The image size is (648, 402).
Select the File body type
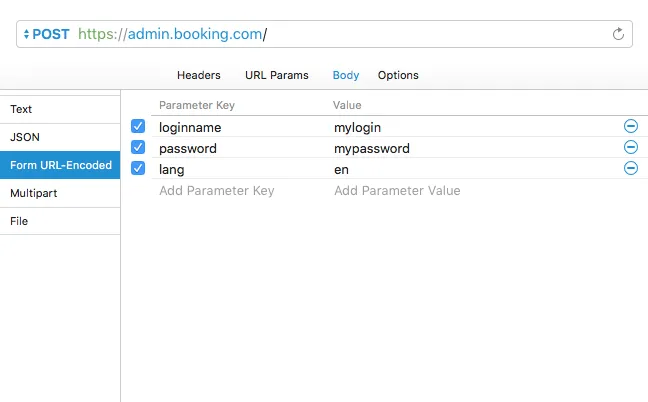point(60,221)
